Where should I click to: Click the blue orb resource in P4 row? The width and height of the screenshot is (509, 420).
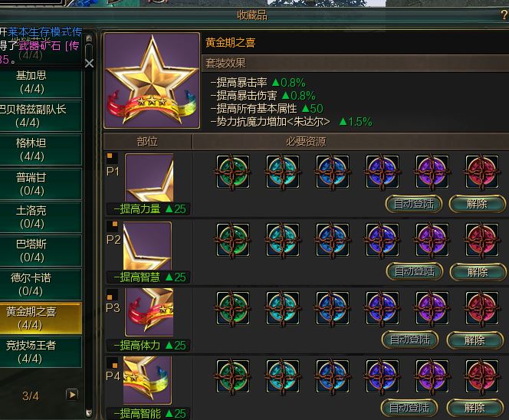(333, 376)
